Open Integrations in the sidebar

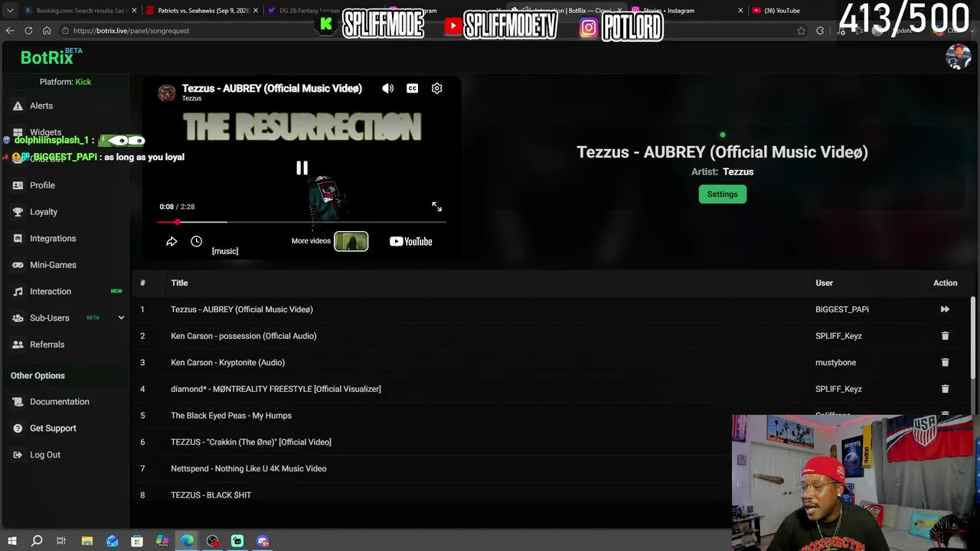coord(53,239)
